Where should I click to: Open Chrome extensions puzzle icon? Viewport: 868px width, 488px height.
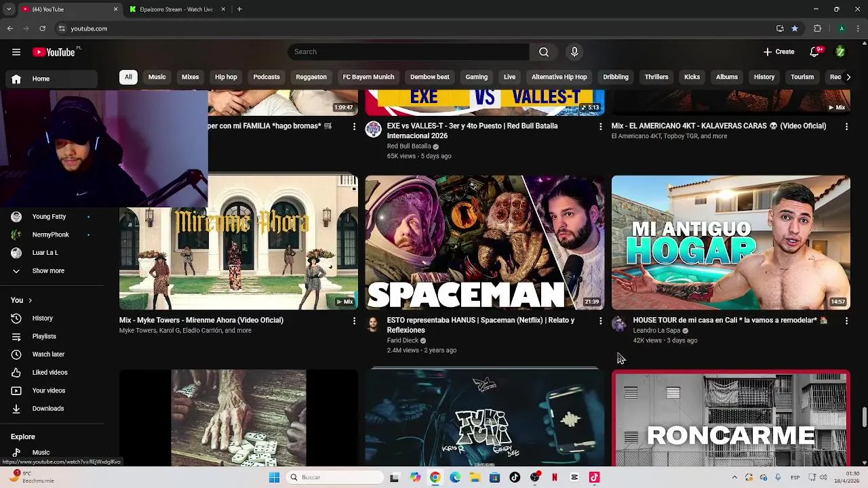pos(818,28)
